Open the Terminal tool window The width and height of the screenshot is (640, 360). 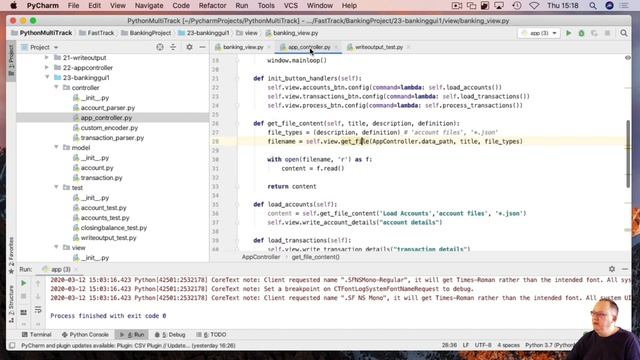point(36,335)
